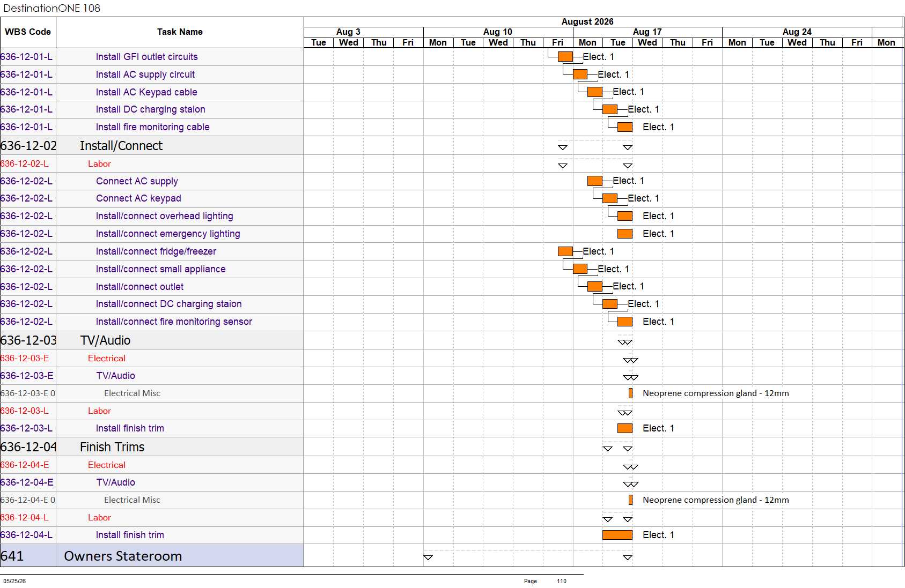Open the Install/connect overhead lighting task
The width and height of the screenshot is (905, 588).
[x=164, y=216]
